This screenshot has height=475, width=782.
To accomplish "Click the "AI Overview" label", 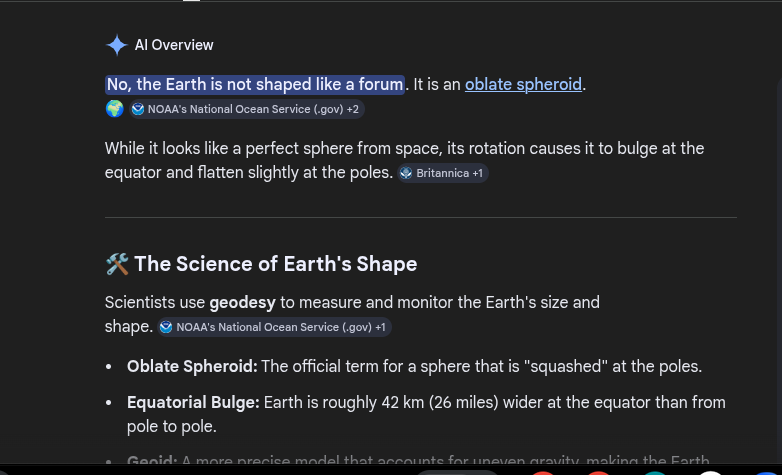I will click(x=174, y=45).
